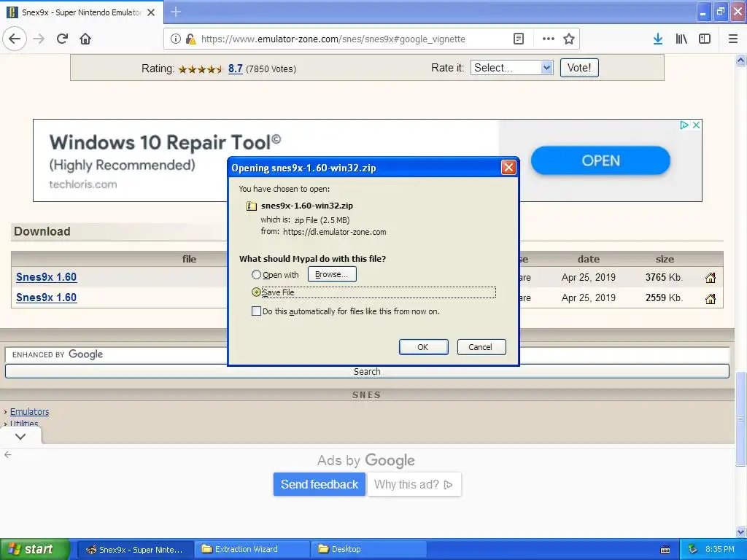Confirm the download with OK
The width and height of the screenshot is (747, 560).
pyautogui.click(x=423, y=347)
